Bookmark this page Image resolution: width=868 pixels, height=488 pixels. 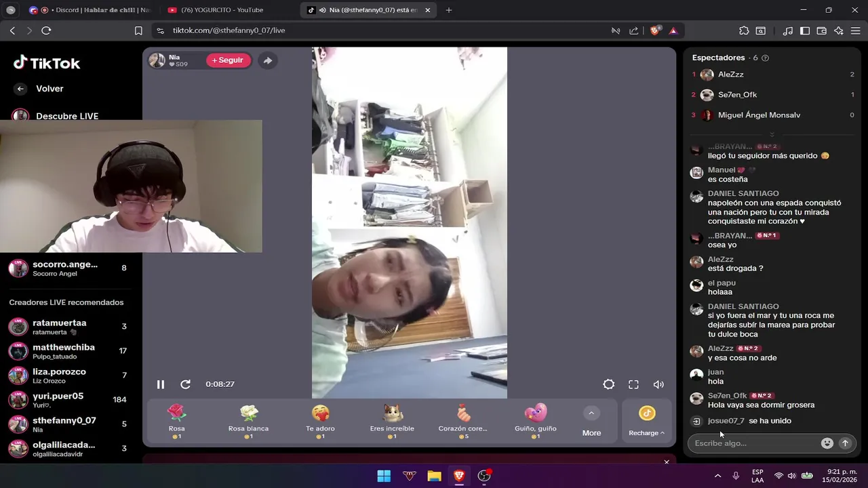138,30
